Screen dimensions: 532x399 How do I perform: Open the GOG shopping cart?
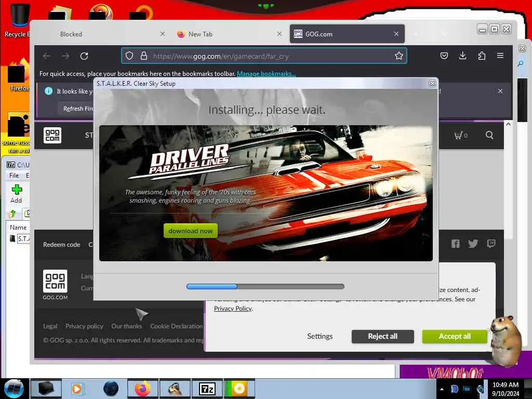click(x=461, y=135)
